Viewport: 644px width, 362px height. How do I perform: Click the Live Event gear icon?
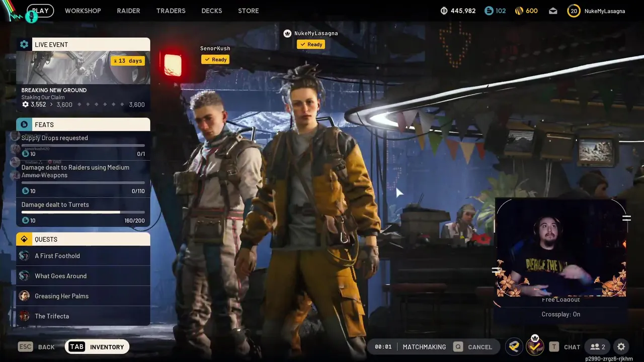click(24, 44)
